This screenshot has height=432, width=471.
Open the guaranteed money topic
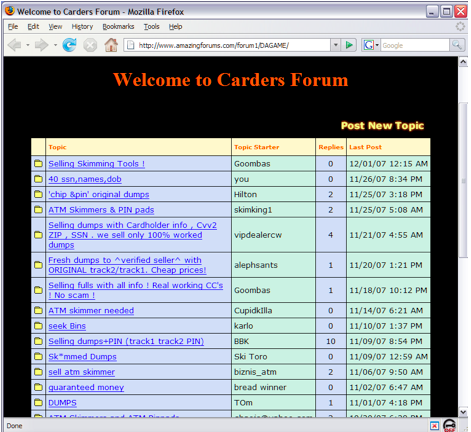(86, 387)
